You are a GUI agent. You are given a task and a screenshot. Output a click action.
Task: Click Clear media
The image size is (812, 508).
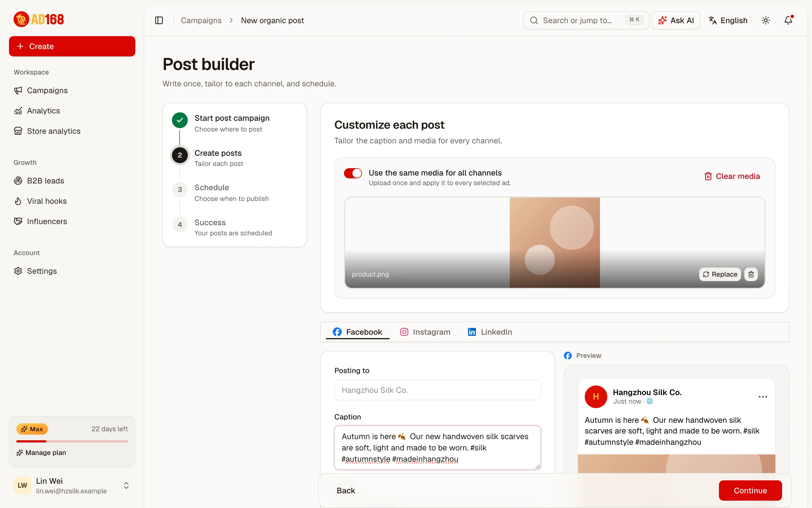732,176
